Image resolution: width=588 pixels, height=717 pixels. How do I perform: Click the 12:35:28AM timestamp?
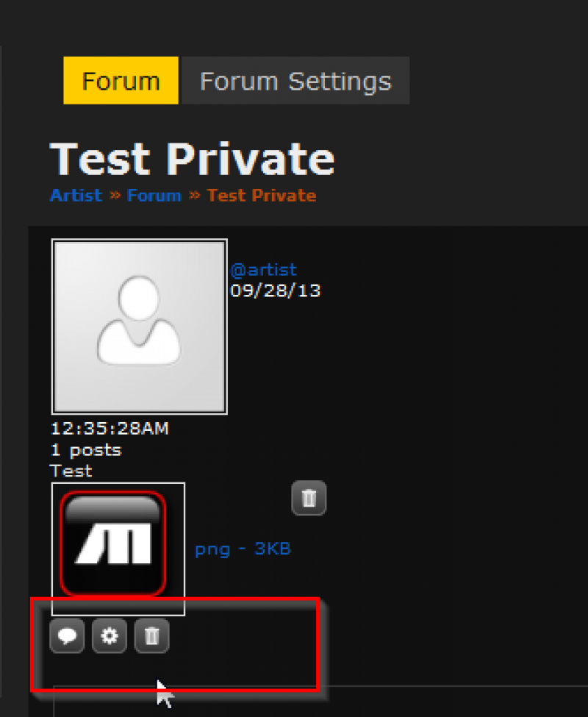[x=110, y=429]
